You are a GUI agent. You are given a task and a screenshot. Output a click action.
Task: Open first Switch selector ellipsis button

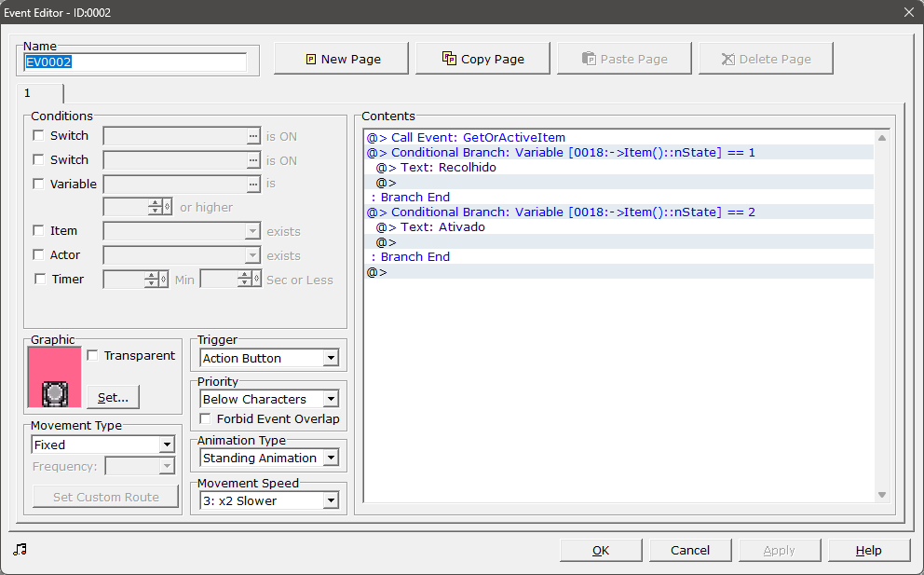(252, 136)
